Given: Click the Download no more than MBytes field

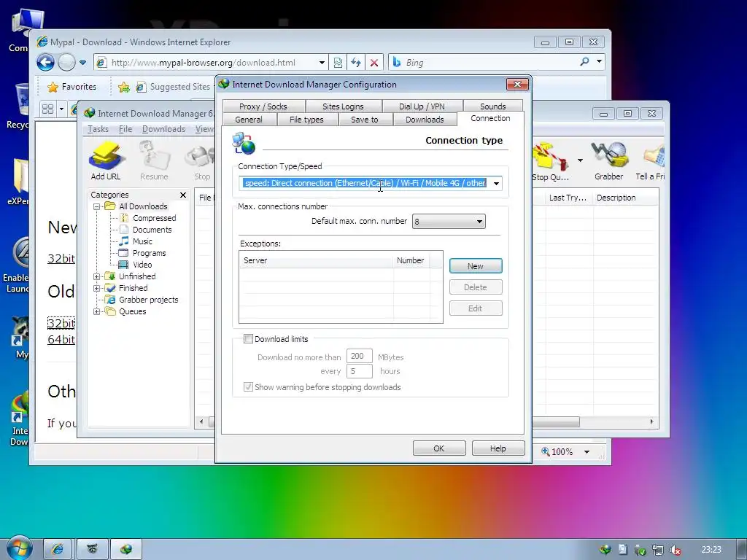Looking at the screenshot, I should click(359, 356).
